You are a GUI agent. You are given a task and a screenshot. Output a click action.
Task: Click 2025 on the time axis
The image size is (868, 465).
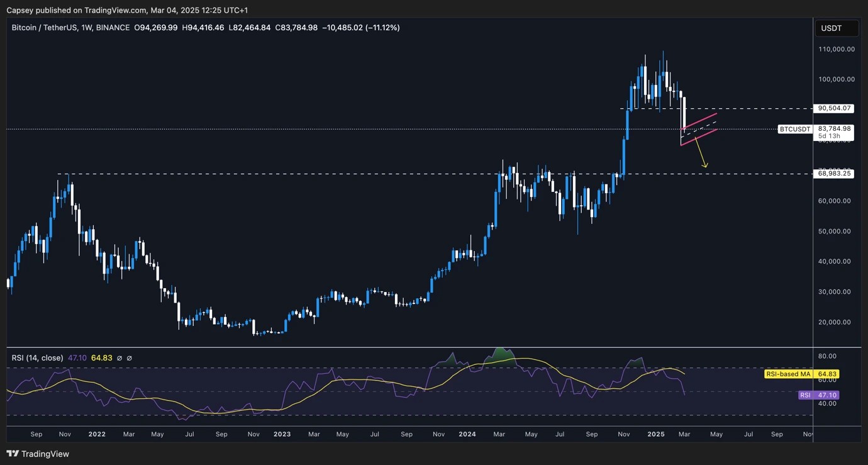(656, 434)
